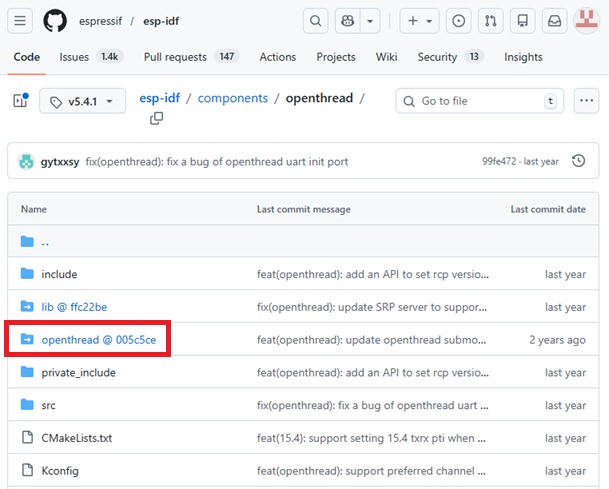Select the Code tab
Image resolution: width=609 pixels, height=489 pixels.
pyautogui.click(x=26, y=57)
